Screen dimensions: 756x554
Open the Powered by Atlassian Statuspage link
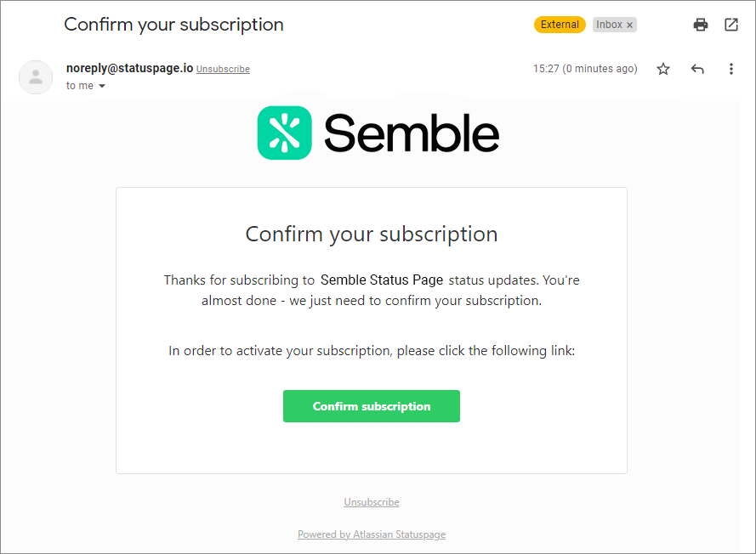point(372,534)
